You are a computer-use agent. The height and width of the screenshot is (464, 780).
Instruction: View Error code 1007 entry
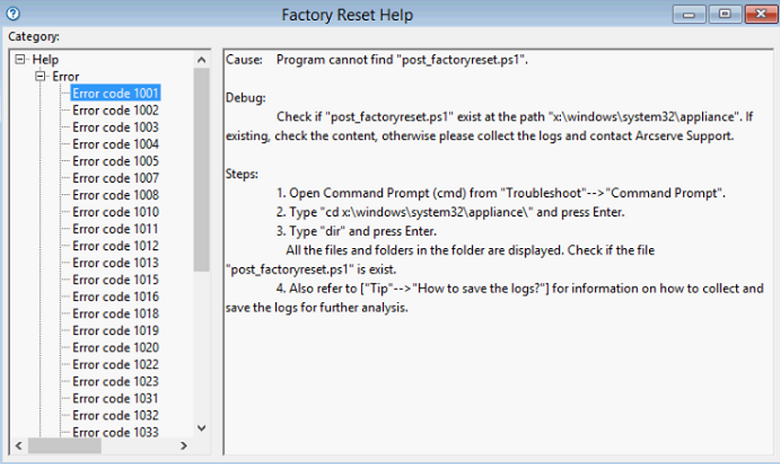pos(115,178)
